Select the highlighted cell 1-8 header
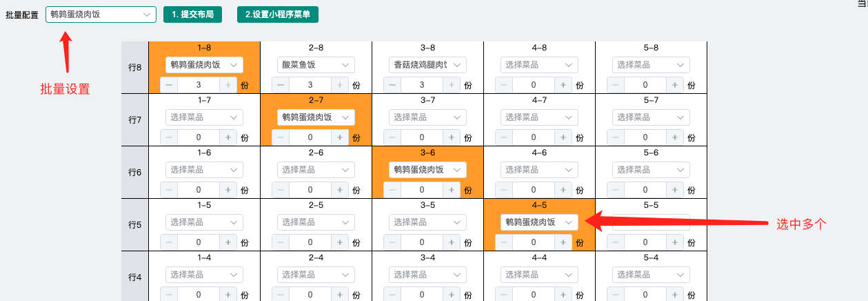The height and width of the screenshot is (301, 868). [204, 48]
